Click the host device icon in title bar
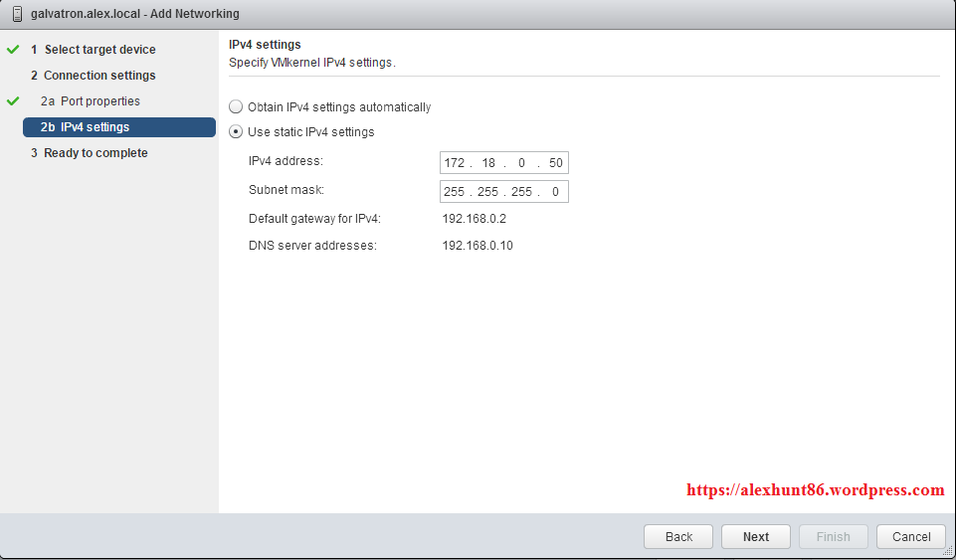Viewport: 956px width, 560px height. (x=18, y=13)
